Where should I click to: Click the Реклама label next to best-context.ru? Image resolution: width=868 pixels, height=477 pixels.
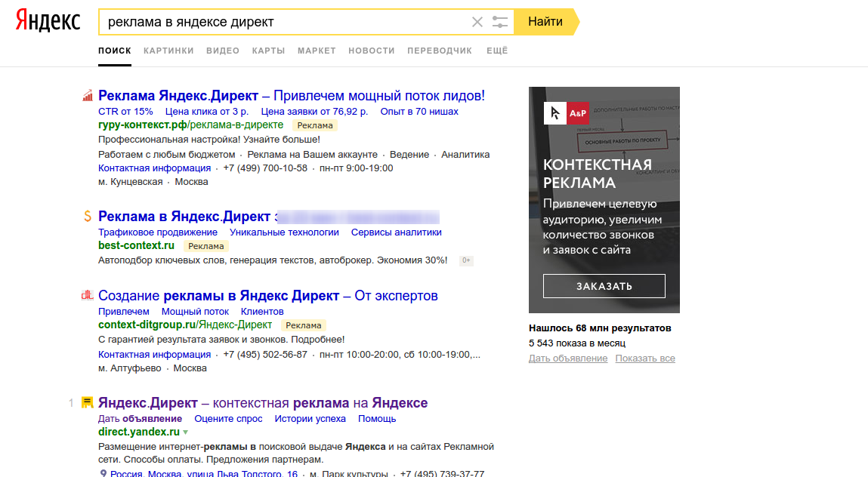coord(206,246)
